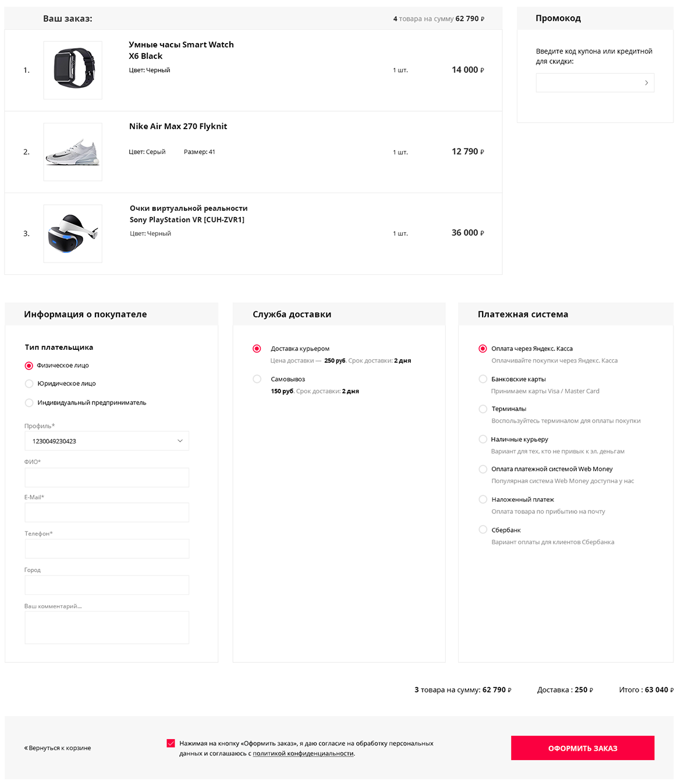Open политикой конфиденциальности link
This screenshot has height=784, width=681.
pos(303,753)
